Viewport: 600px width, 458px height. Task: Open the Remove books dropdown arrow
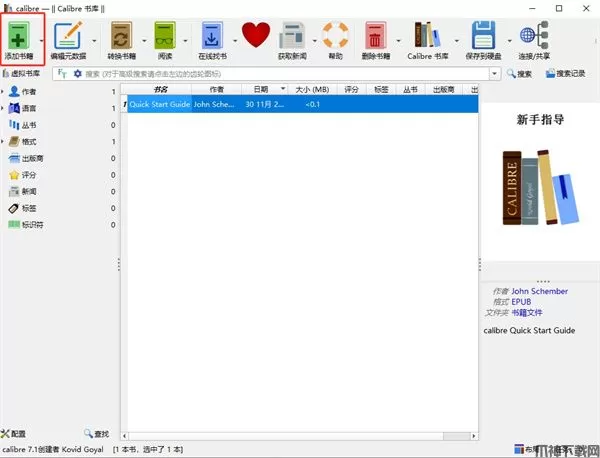(x=398, y=41)
